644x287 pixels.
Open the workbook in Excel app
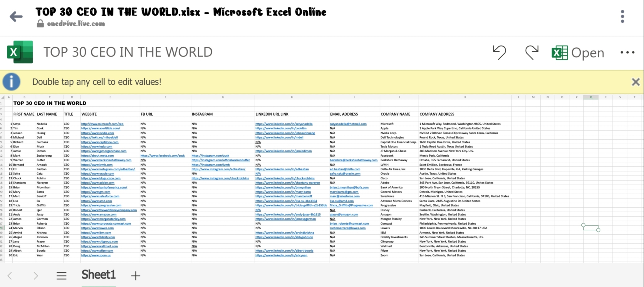point(578,53)
